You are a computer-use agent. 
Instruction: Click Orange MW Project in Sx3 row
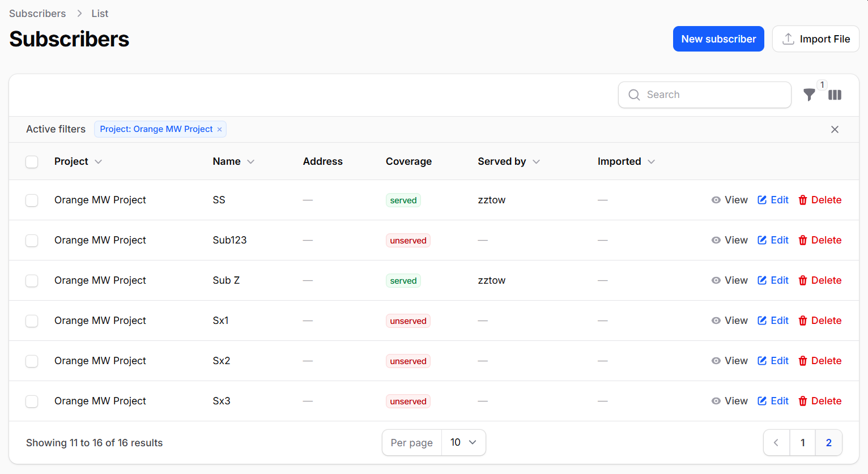click(100, 401)
